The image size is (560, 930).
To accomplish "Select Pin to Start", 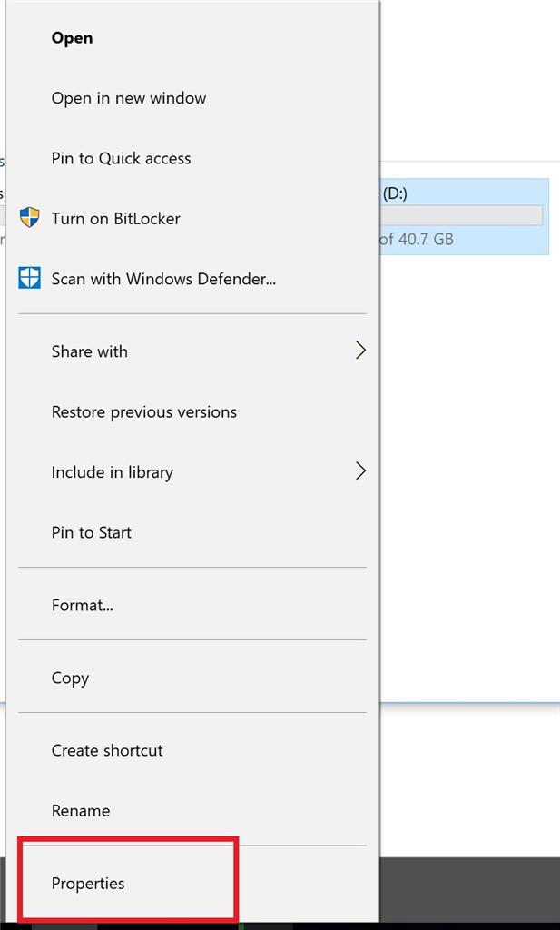I will [x=92, y=532].
